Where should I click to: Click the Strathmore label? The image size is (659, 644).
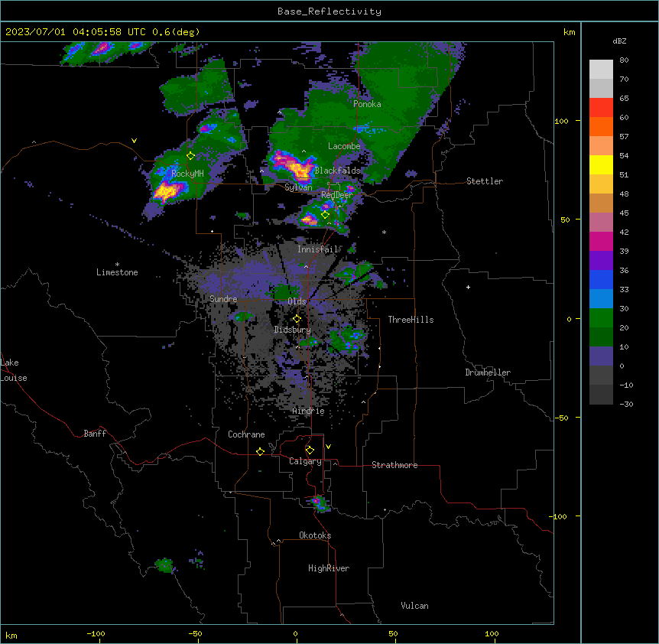coord(394,465)
